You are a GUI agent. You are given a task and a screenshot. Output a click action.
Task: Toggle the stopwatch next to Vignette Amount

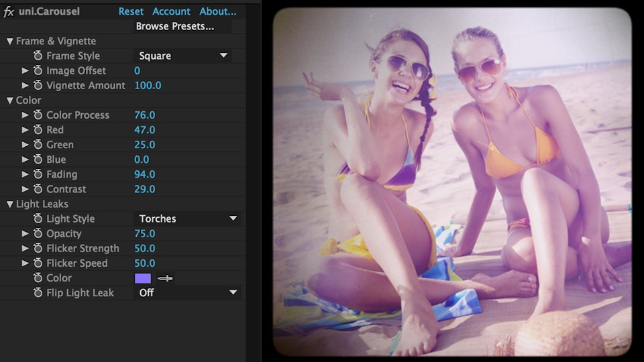(38, 86)
